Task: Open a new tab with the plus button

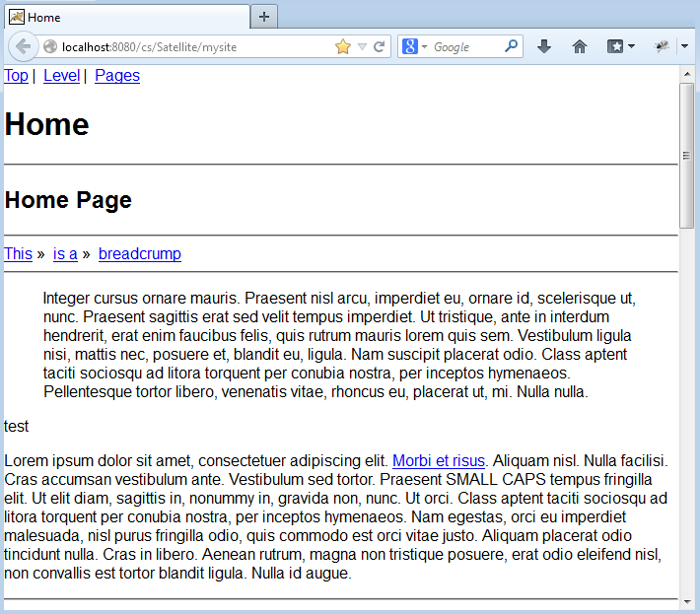Action: pyautogui.click(x=264, y=17)
